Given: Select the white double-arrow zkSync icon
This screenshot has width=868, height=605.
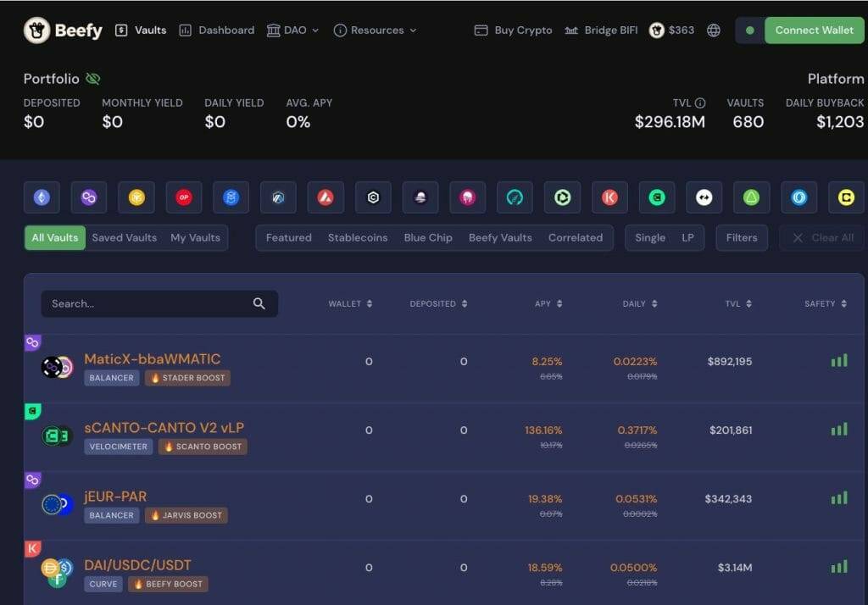Looking at the screenshot, I should coord(704,197).
